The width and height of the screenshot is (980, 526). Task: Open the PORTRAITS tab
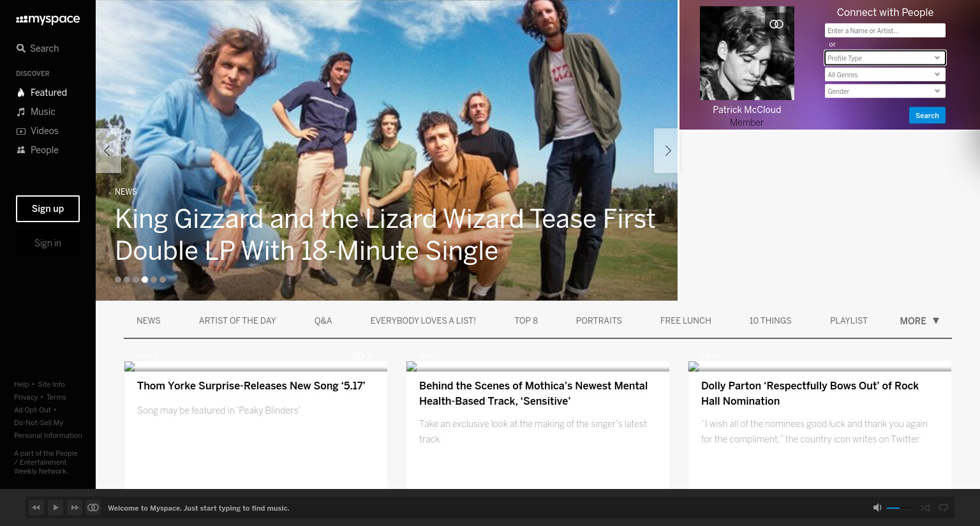(x=599, y=320)
